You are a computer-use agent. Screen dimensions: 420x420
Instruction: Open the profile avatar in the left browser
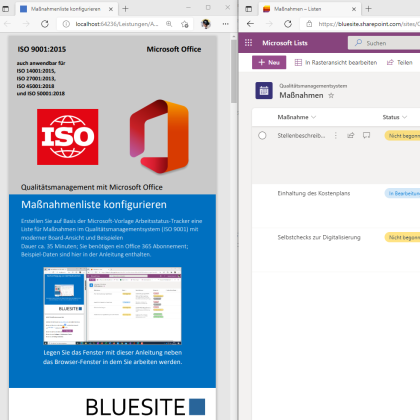pos(206,24)
